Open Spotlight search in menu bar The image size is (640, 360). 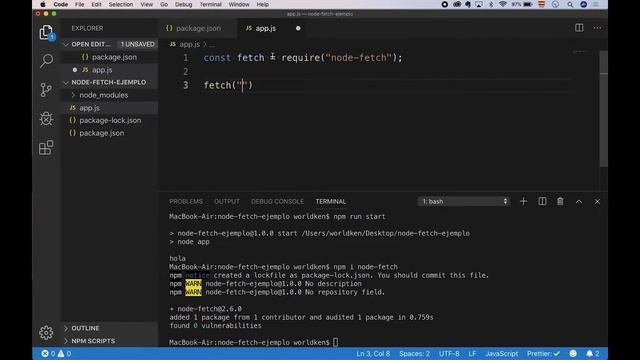570,4
